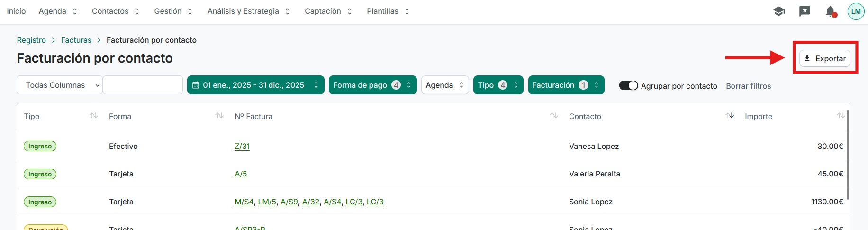Sort table by Forma column arrows
868x230 pixels.
219,116
